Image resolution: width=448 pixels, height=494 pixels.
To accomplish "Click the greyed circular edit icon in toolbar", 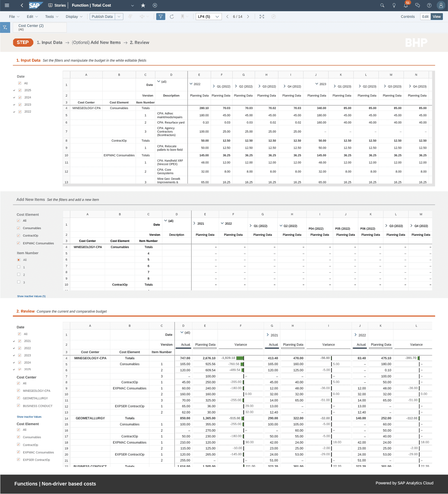I will click(274, 17).
